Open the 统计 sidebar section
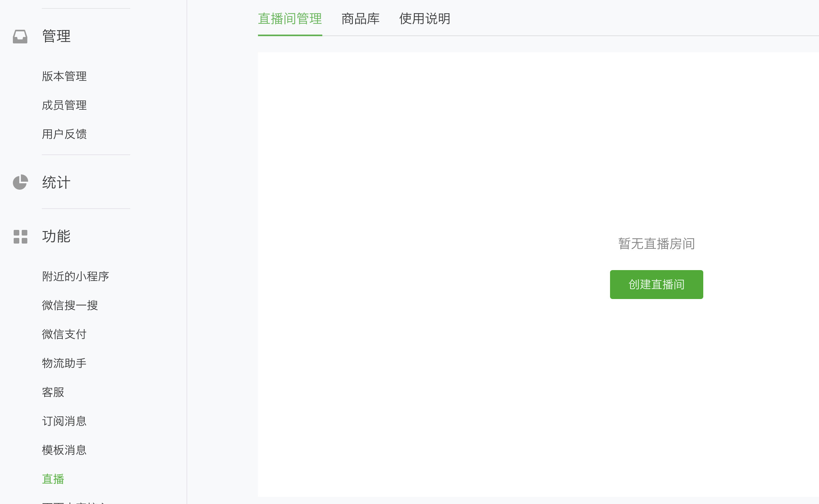This screenshot has width=819, height=504. point(56,182)
